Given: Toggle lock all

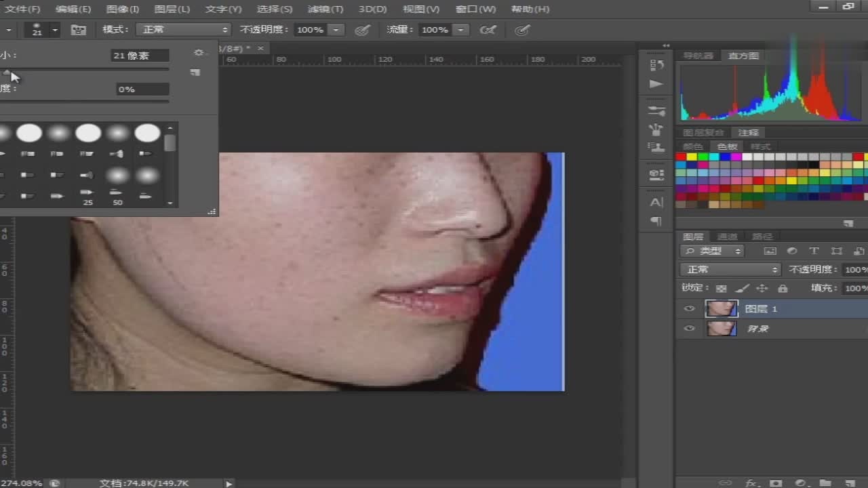Looking at the screenshot, I should (783, 288).
